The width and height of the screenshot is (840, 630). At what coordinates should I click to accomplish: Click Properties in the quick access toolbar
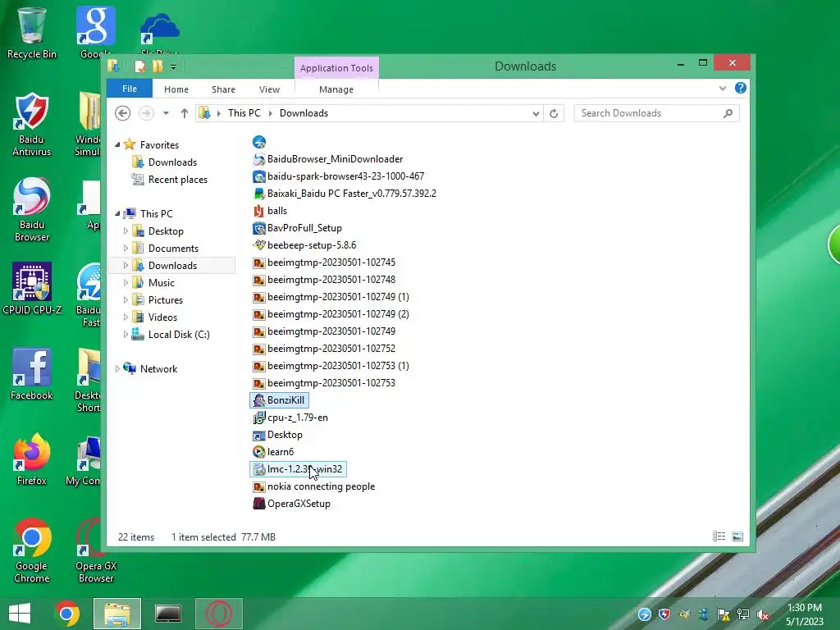point(139,66)
